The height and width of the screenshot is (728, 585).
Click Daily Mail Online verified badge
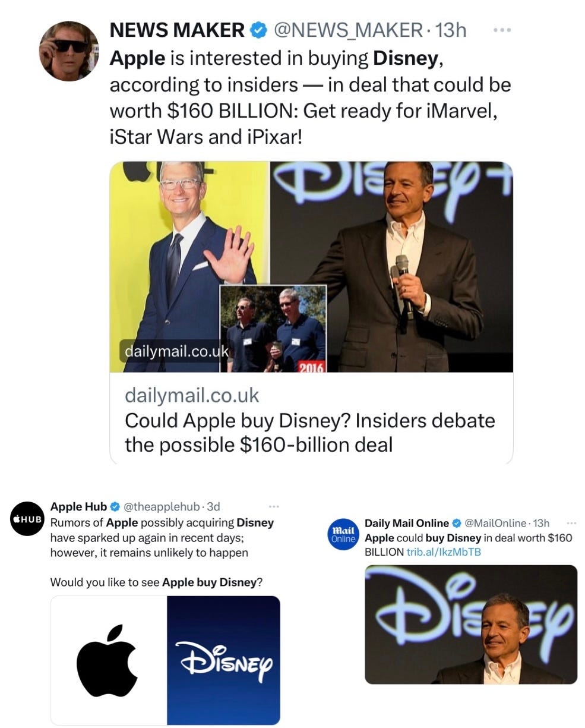457,523
